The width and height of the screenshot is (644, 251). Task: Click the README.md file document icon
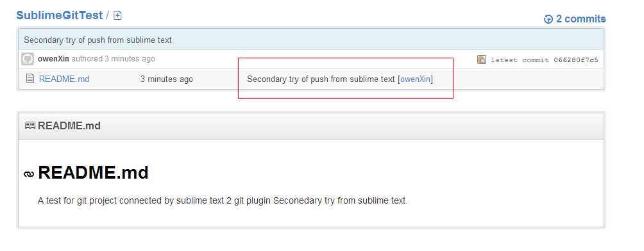tap(30, 78)
